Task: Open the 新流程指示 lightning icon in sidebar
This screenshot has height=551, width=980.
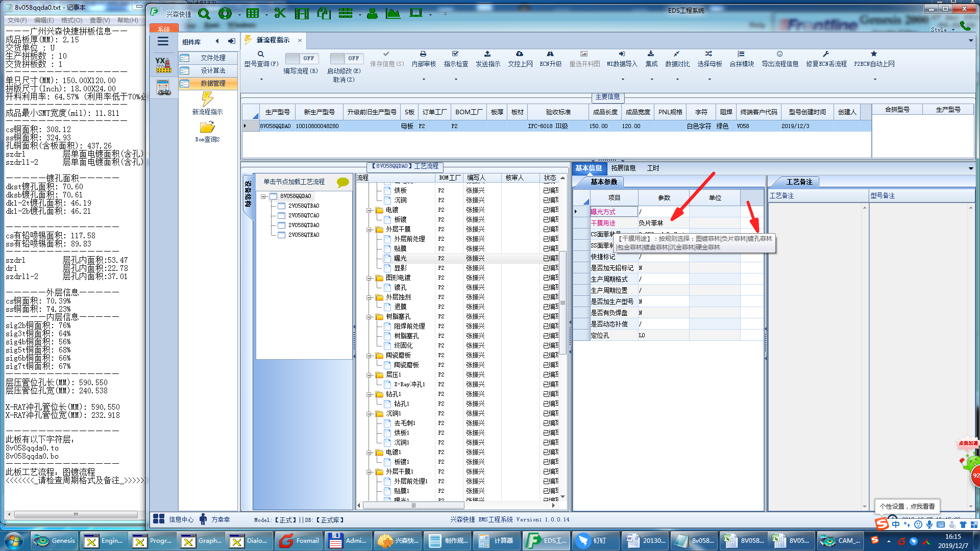Action: click(x=207, y=99)
